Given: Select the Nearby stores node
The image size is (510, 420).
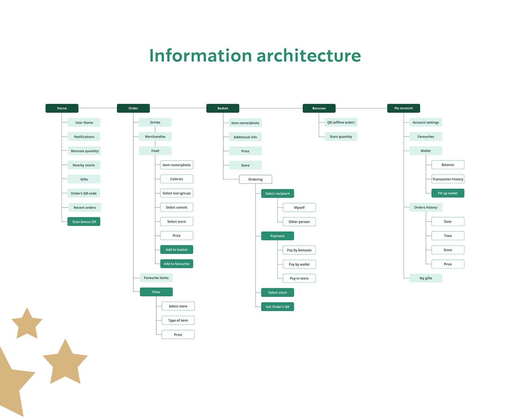Looking at the screenshot, I should tap(84, 165).
